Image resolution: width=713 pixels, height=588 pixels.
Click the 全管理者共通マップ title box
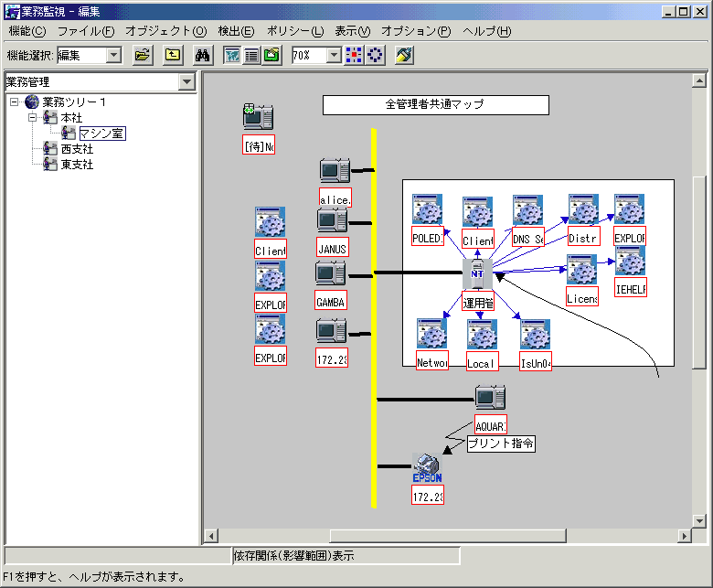tap(436, 105)
